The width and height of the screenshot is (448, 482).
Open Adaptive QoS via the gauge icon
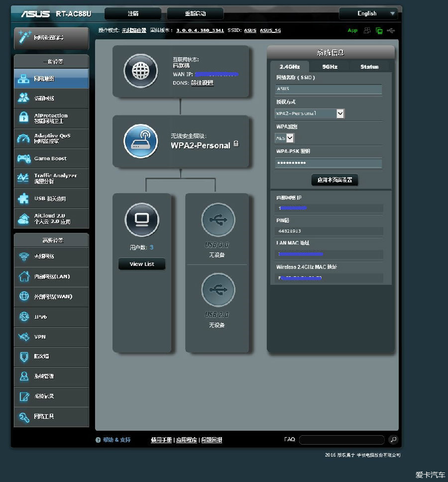click(24, 138)
